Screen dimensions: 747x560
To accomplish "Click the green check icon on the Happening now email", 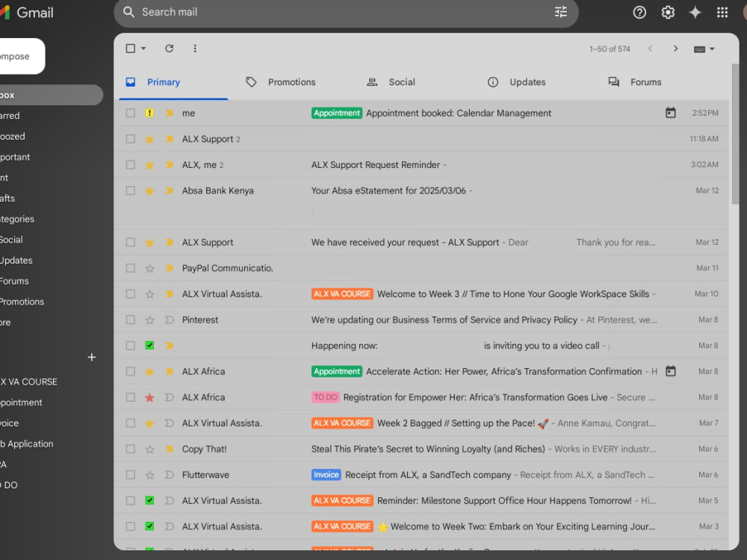I will 149,346.
